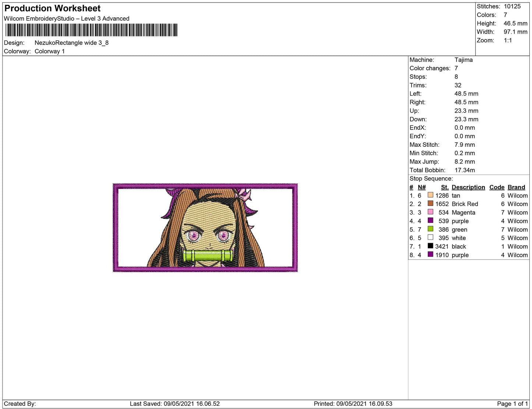
Task: Select the Wilcom EmbroideryStudio – Level 3 Advanced line
Action: pyautogui.click(x=67, y=18)
